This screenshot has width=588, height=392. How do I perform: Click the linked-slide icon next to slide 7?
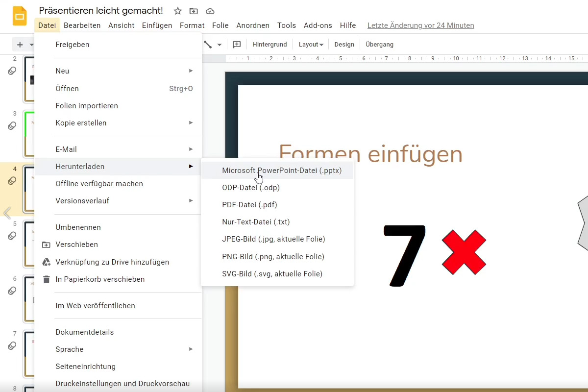[12, 346]
